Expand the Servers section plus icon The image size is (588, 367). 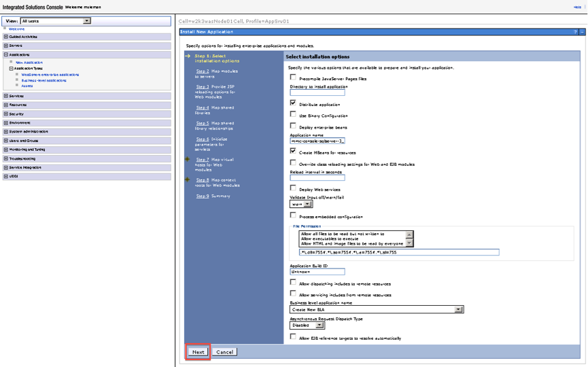[x=6, y=46]
